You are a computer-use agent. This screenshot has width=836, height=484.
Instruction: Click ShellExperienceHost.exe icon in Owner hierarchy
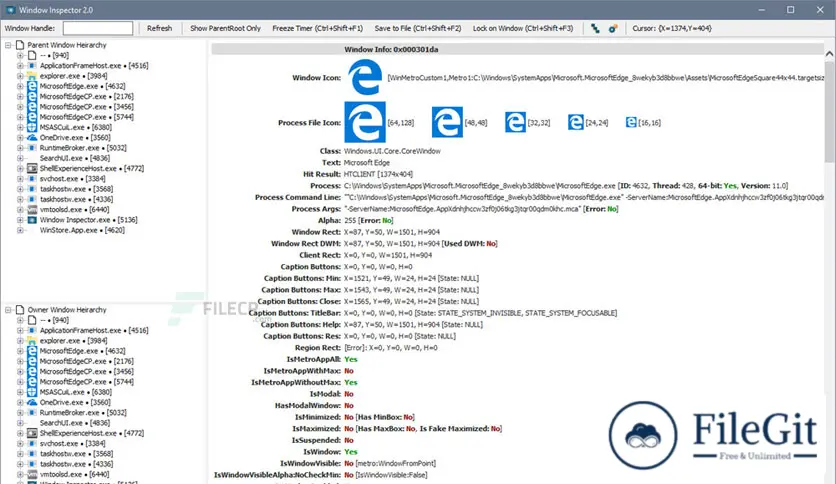coord(32,433)
